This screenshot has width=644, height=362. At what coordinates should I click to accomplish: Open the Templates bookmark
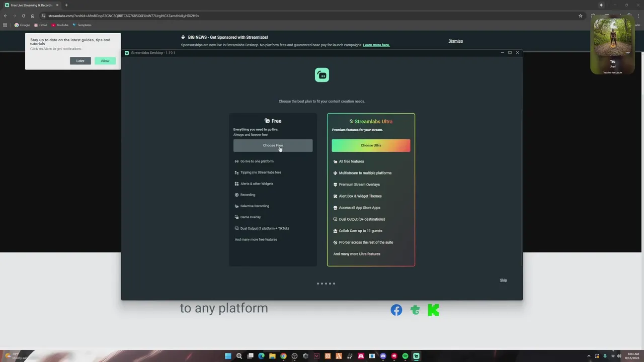click(x=82, y=25)
